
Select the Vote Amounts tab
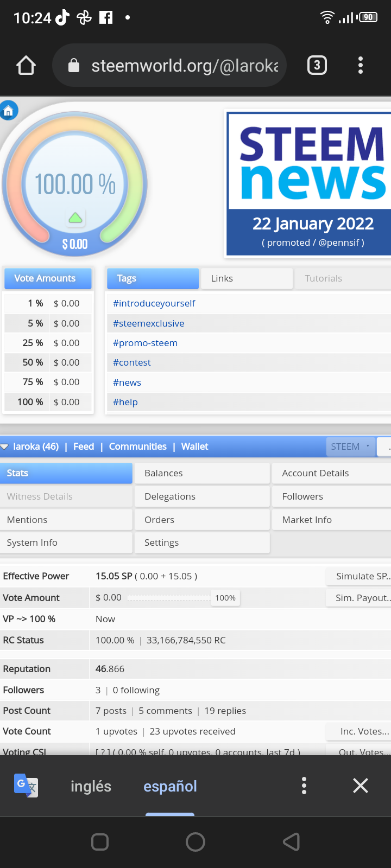click(48, 278)
